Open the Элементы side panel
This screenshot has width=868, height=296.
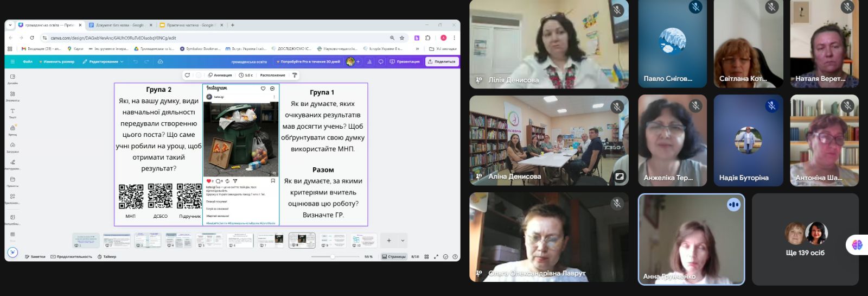coord(12,96)
